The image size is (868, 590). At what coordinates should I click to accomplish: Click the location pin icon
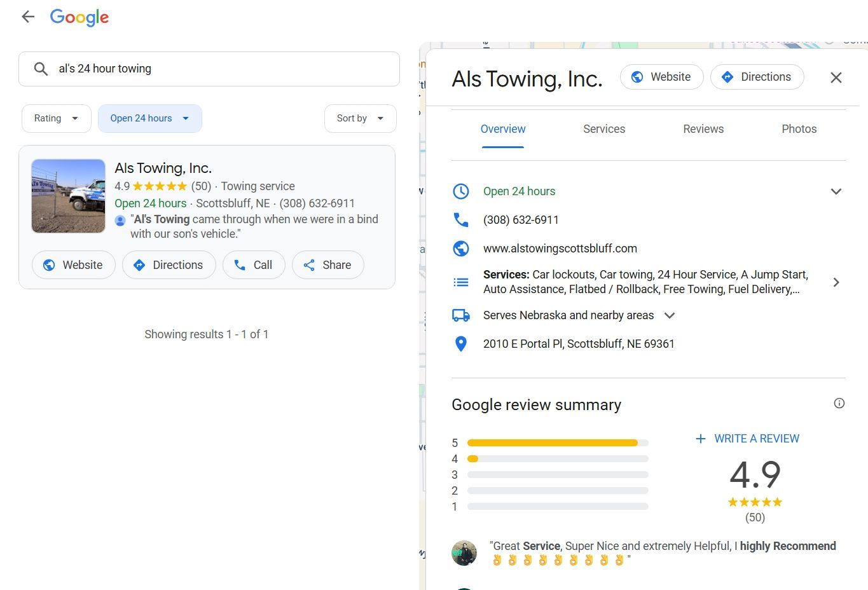461,344
